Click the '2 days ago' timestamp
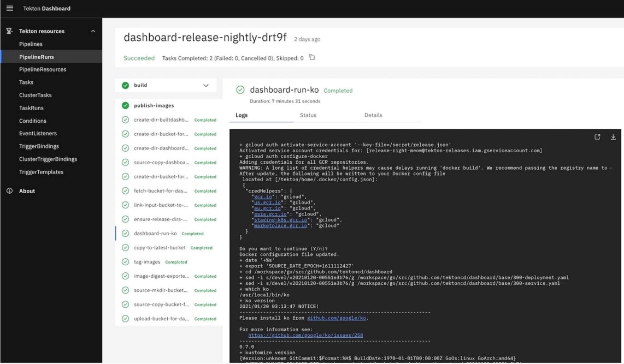Screen dimensions: 624x364 (x=307, y=39)
